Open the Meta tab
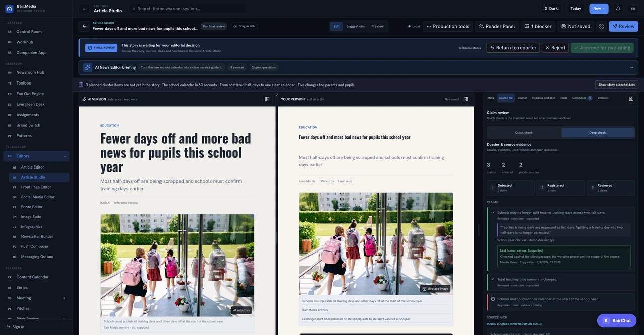The width and height of the screenshot is (644, 335). tap(491, 98)
